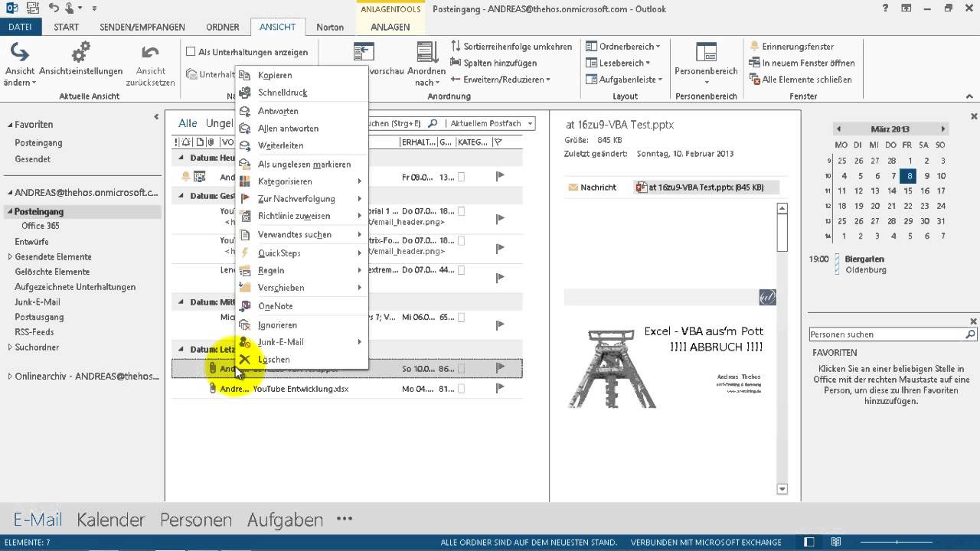Open attachment at 16zu9-VBA Test.pptx
The width and height of the screenshot is (980, 551).
click(706, 187)
